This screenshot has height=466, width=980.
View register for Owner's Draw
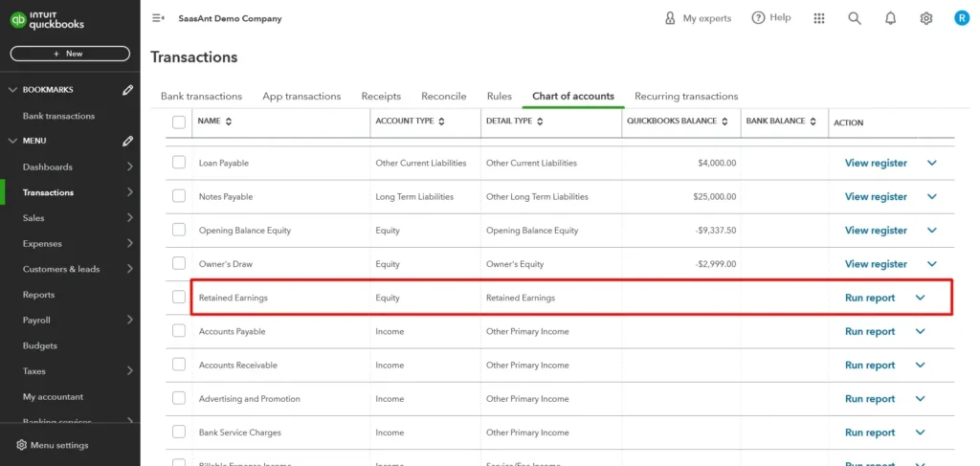pos(876,264)
